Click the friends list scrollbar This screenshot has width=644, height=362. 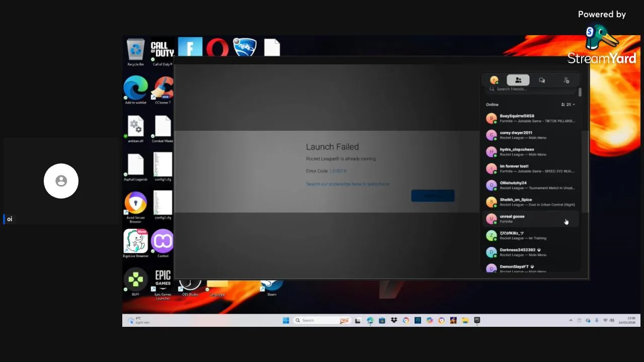point(580,93)
